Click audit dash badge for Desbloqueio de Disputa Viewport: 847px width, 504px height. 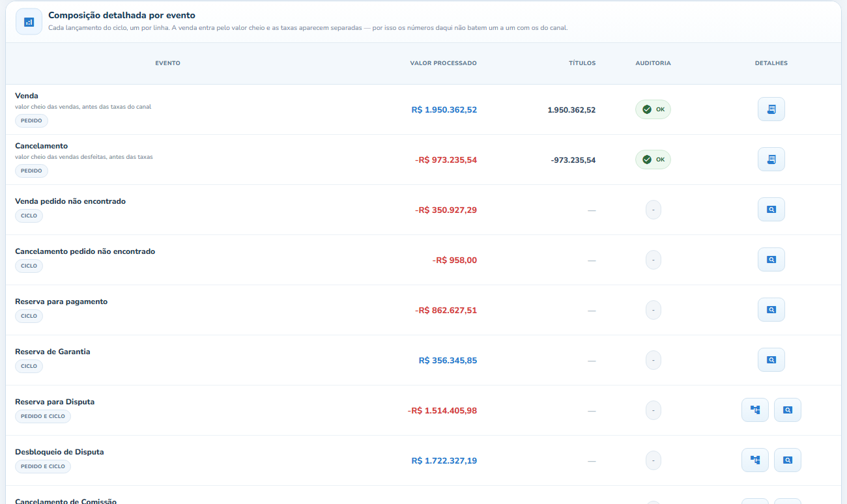pyautogui.click(x=653, y=460)
